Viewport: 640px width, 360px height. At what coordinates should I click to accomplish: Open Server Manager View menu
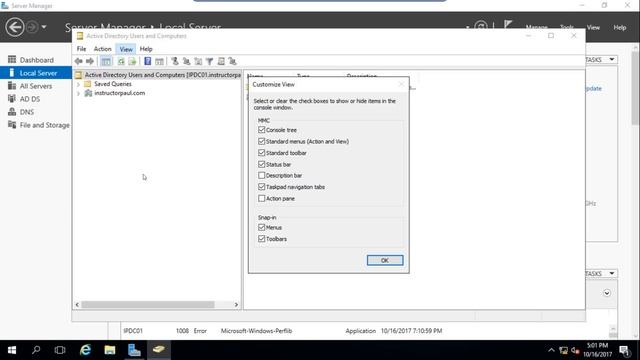point(593,27)
